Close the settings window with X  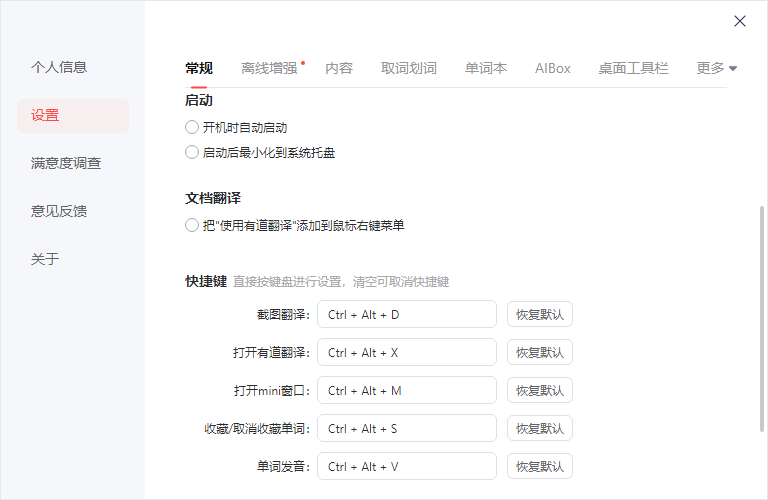740,21
